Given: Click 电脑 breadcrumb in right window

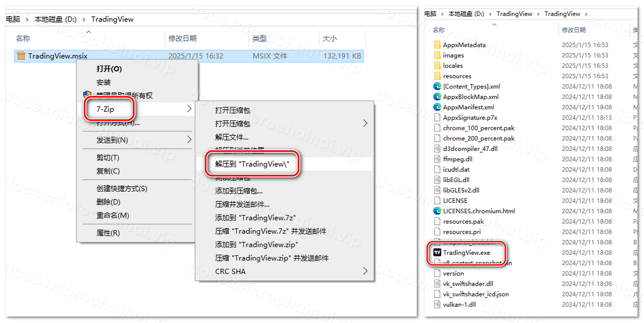Looking at the screenshot, I should (430, 14).
